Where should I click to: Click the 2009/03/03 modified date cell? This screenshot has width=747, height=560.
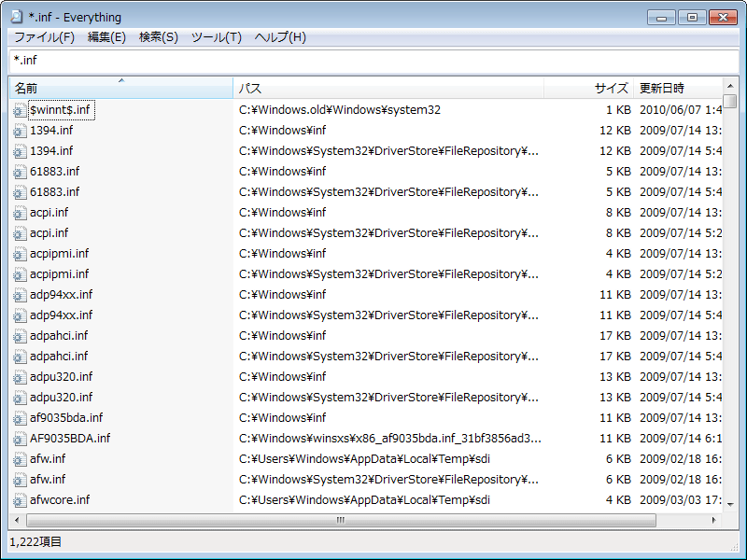(681, 499)
